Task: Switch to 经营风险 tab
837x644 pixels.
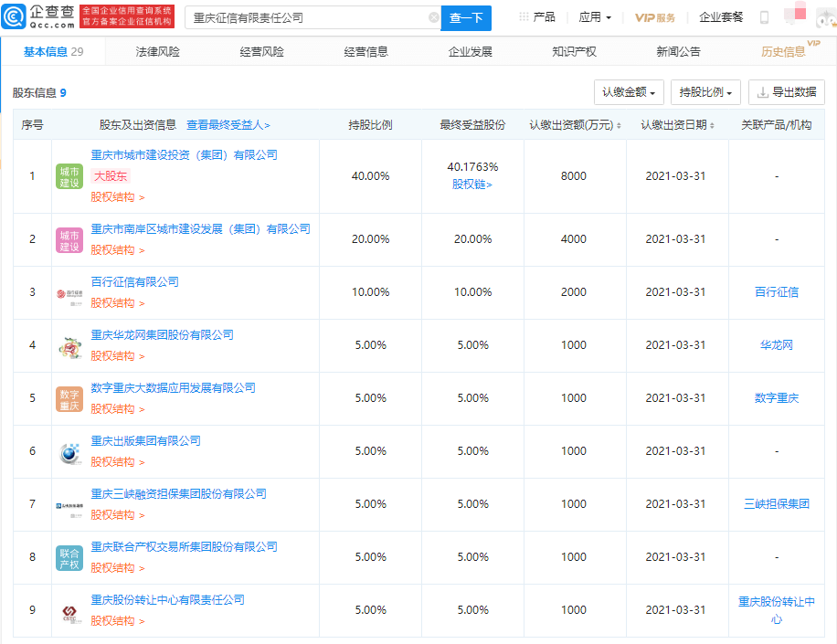Action: (261, 52)
